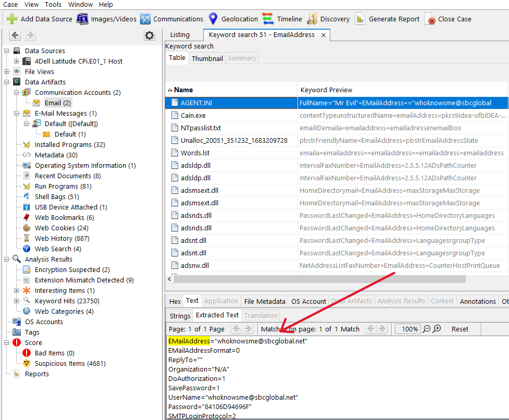Open the File Metadata tab
The image size is (509, 420).
[x=265, y=301]
